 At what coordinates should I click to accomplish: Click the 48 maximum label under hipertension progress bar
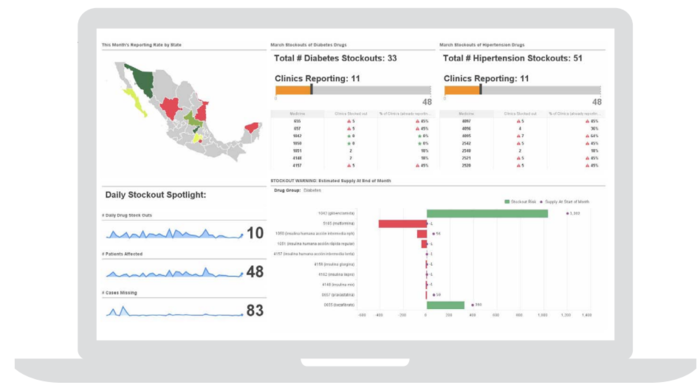coord(596,102)
